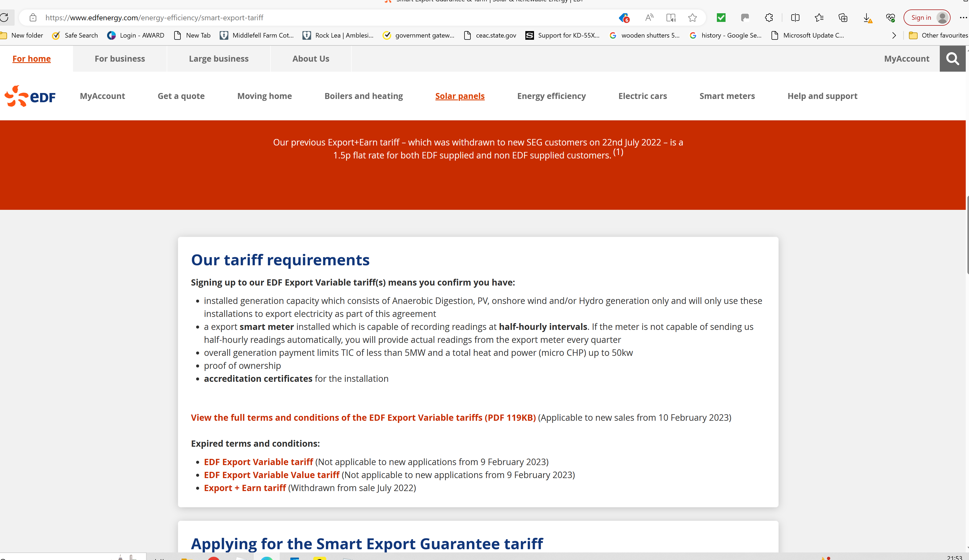Open the Energy efficiency menu item
This screenshot has width=969, height=560.
click(551, 96)
